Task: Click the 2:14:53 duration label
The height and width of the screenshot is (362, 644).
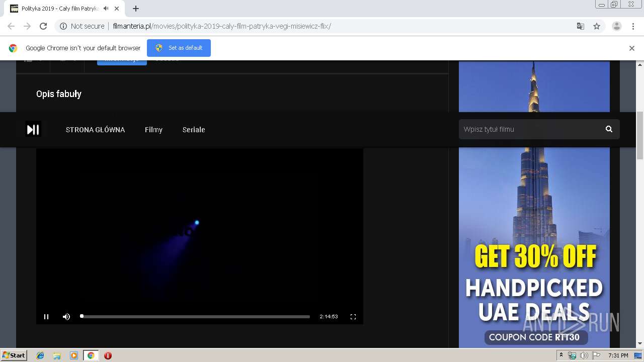Action: tap(329, 317)
